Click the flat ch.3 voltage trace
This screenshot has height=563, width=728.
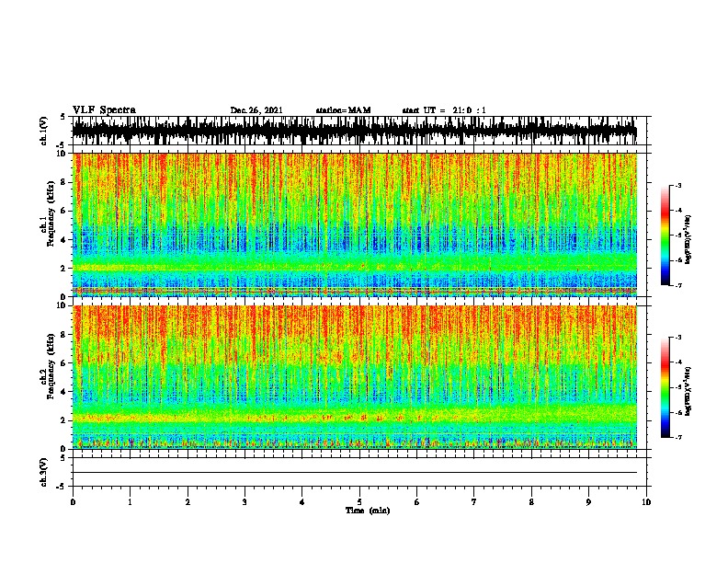pos(355,473)
